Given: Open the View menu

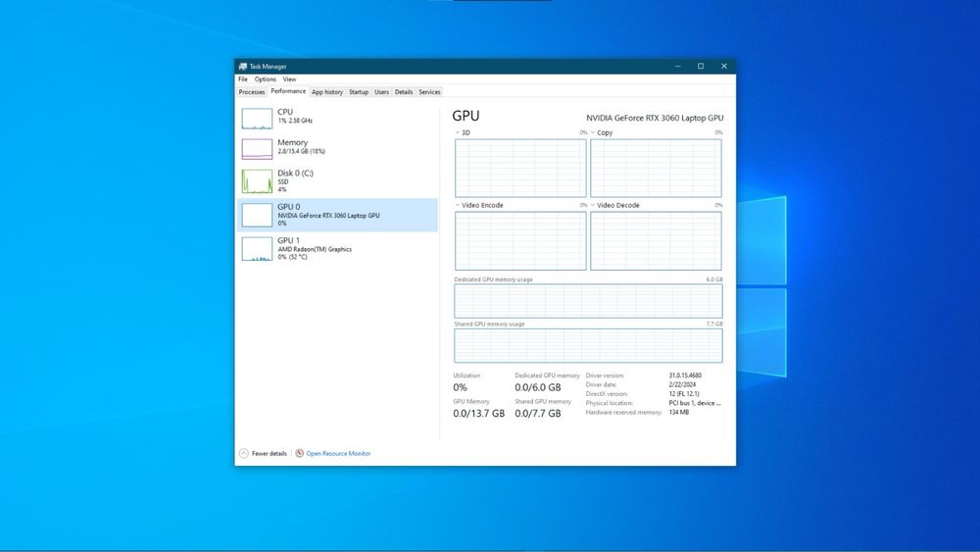Looking at the screenshot, I should [289, 79].
